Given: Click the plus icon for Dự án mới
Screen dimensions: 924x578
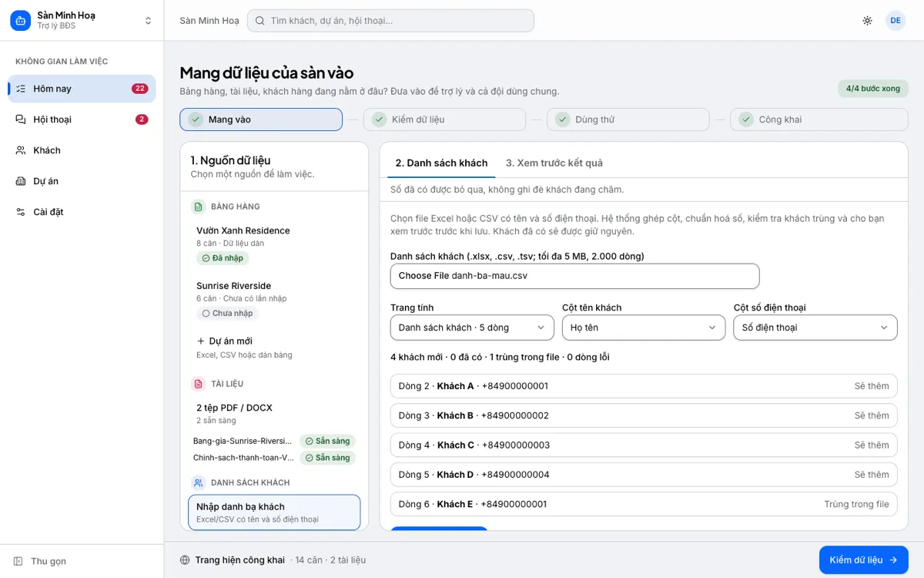Looking at the screenshot, I should click(x=201, y=341).
